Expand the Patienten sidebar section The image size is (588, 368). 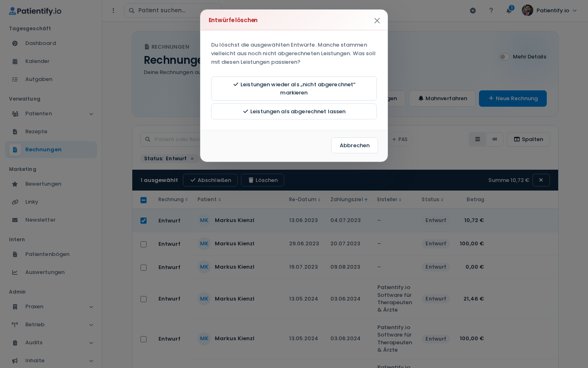pyautogui.click(x=51, y=114)
